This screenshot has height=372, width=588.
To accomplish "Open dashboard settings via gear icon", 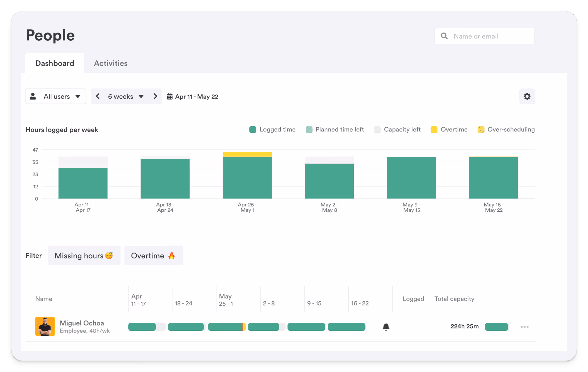I will coord(527,96).
